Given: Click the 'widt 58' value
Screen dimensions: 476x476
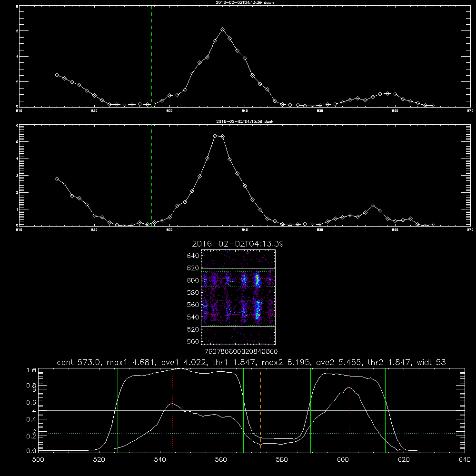Looking at the screenshot, I should [431, 362].
